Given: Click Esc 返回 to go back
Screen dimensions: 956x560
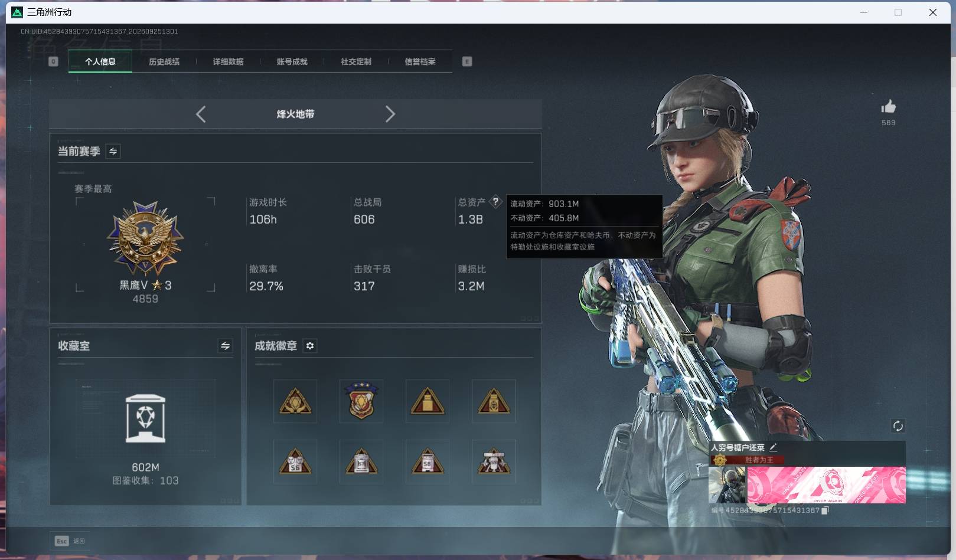Looking at the screenshot, I should coord(70,541).
